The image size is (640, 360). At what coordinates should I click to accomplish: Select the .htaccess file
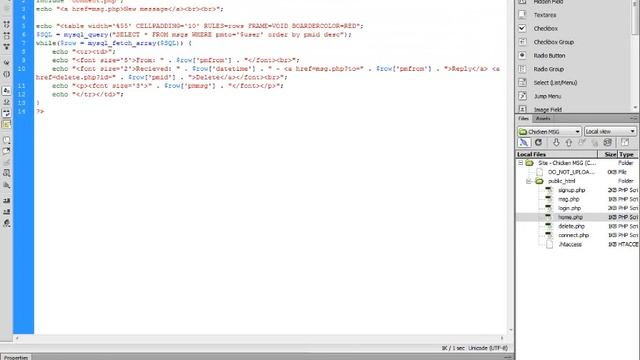pyautogui.click(x=570, y=244)
